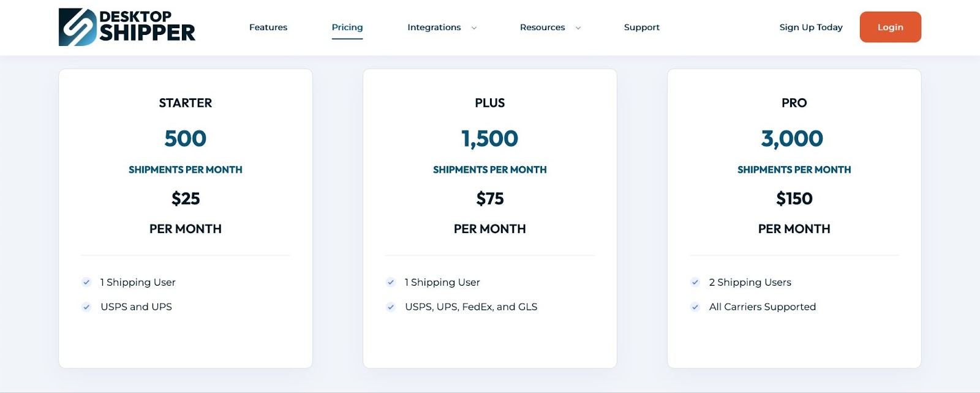Select the Starter plan heading
Image resolution: width=980 pixels, height=393 pixels.
pos(186,103)
